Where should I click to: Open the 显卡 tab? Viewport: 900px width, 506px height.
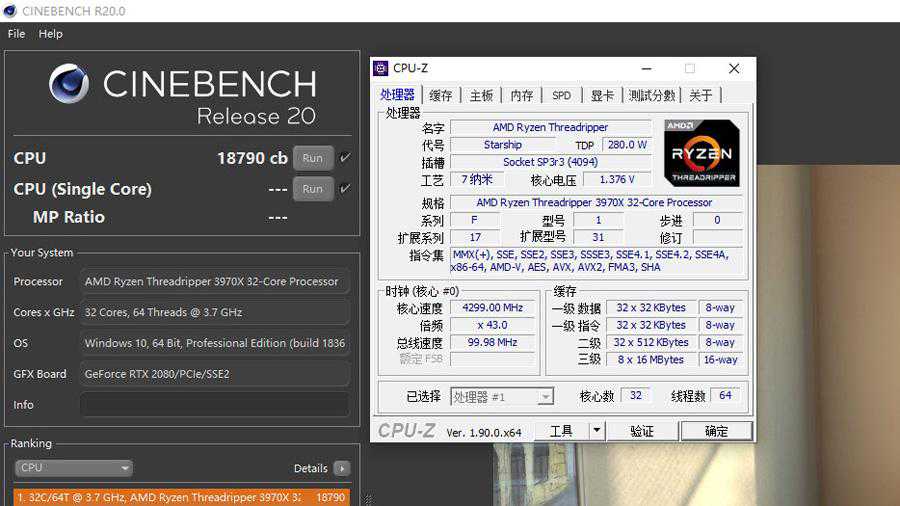pyautogui.click(x=602, y=96)
